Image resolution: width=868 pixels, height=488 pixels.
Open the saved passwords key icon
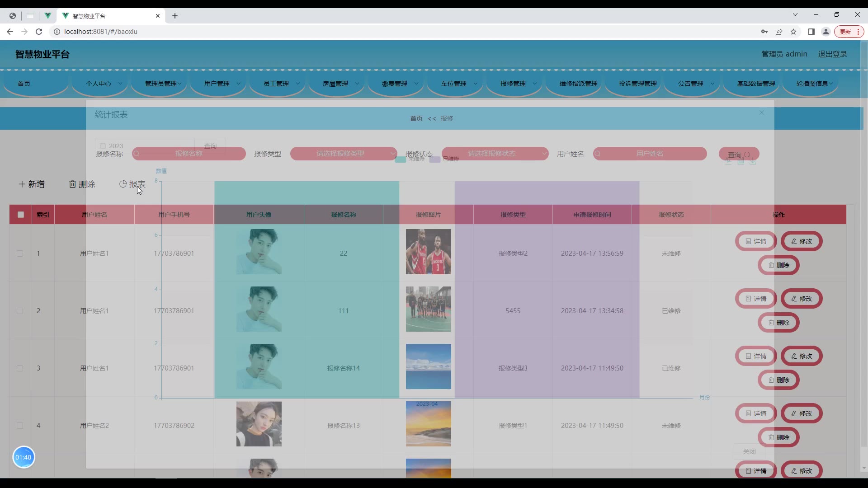tap(764, 32)
